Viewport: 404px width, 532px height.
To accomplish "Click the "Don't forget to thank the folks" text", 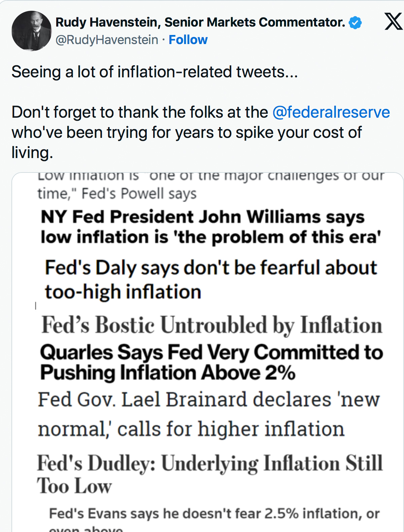I will [140, 112].
